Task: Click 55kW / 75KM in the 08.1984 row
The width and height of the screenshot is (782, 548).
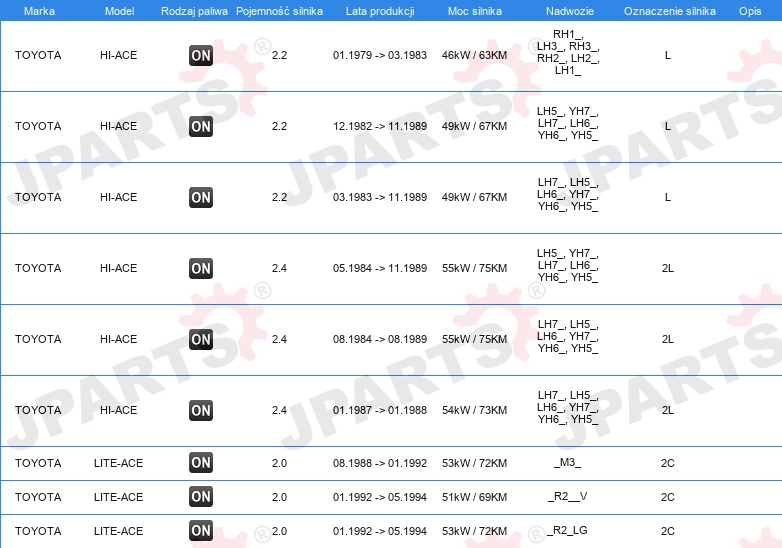Action: tap(474, 339)
